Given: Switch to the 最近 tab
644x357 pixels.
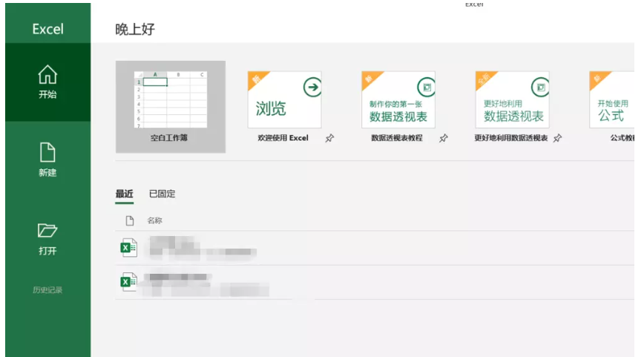Looking at the screenshot, I should 124,194.
